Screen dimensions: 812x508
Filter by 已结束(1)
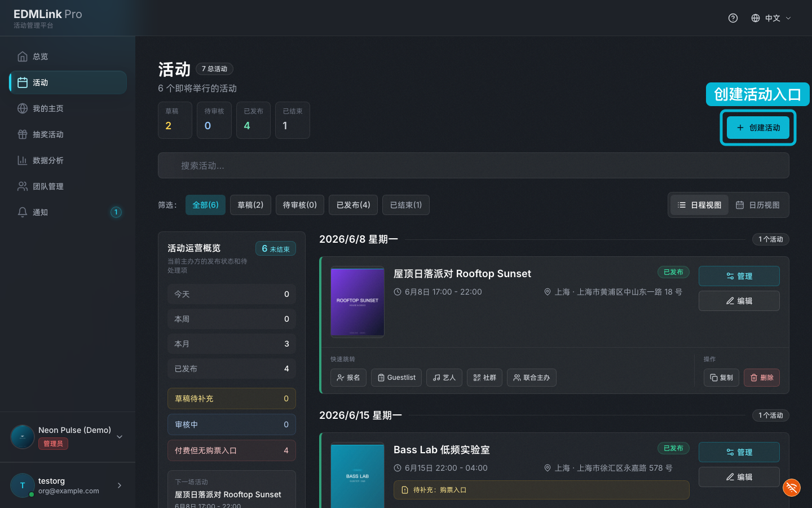click(406, 205)
